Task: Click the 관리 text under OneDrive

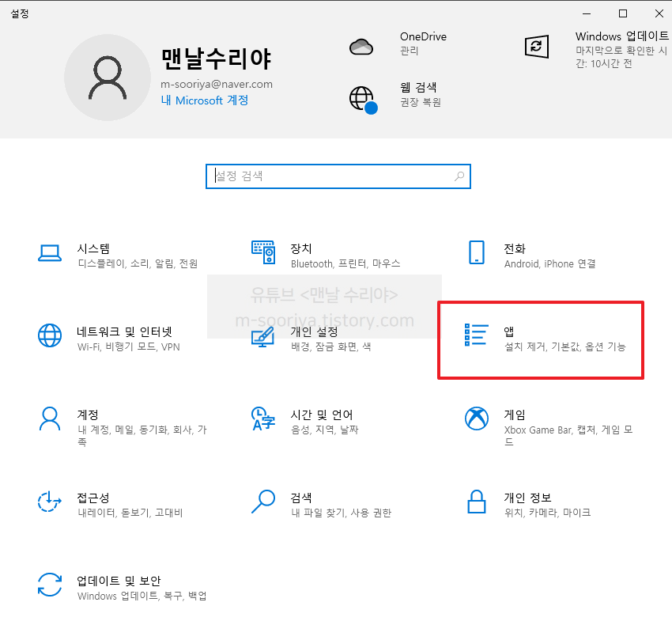Action: click(410, 51)
